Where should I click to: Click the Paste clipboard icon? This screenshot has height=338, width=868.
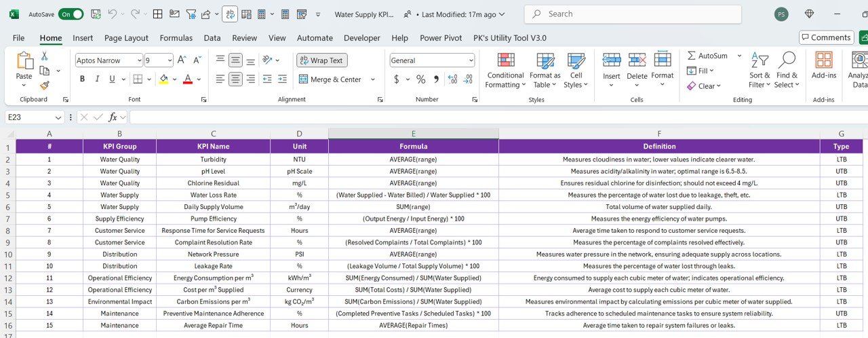[24, 61]
